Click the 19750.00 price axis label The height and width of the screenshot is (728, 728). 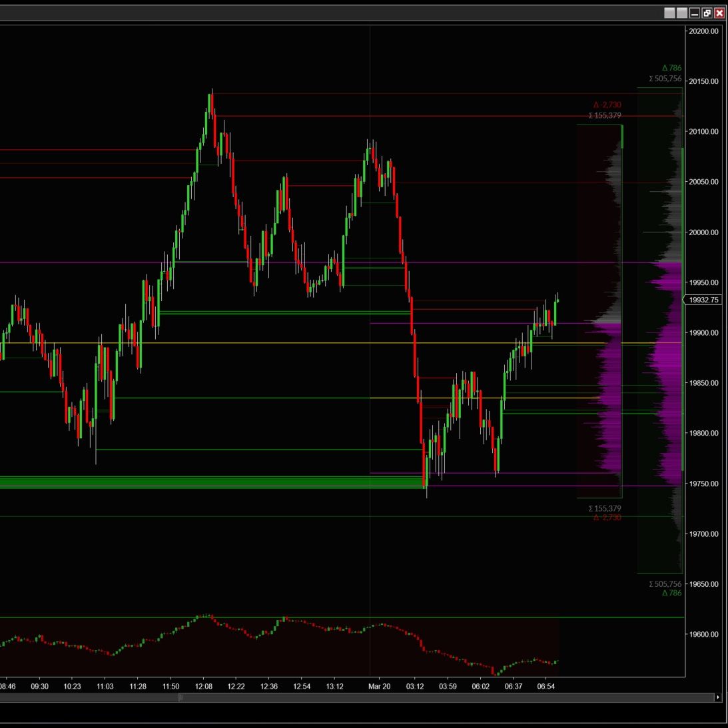coord(704,484)
